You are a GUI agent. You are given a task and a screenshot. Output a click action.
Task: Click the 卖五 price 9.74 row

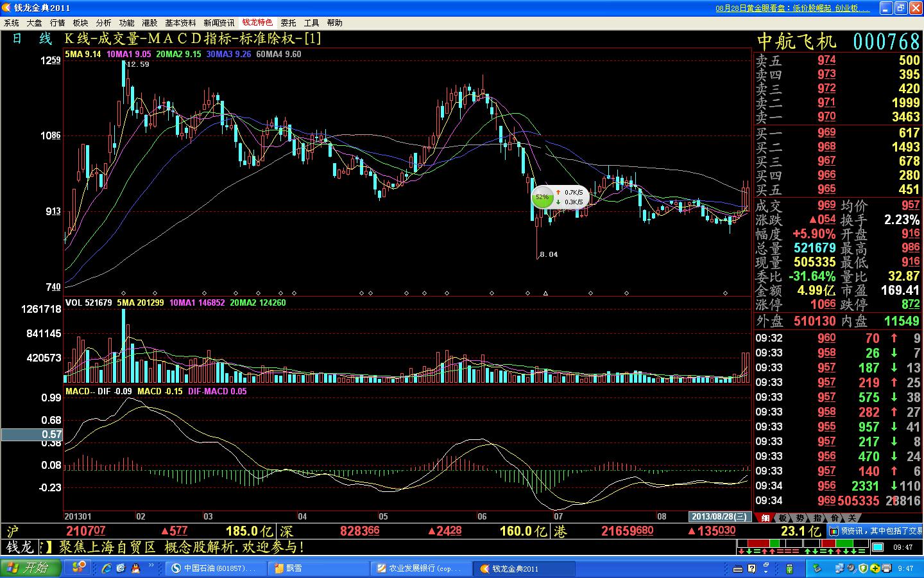click(837, 60)
